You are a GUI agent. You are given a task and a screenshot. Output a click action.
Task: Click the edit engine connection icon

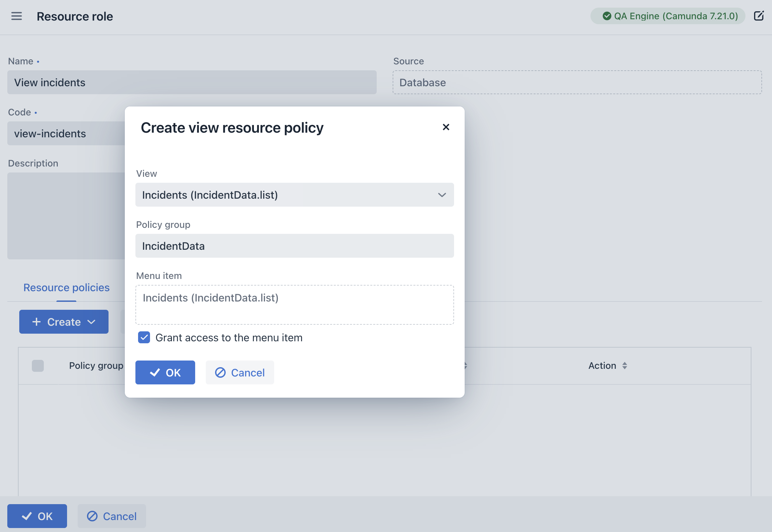[759, 16]
